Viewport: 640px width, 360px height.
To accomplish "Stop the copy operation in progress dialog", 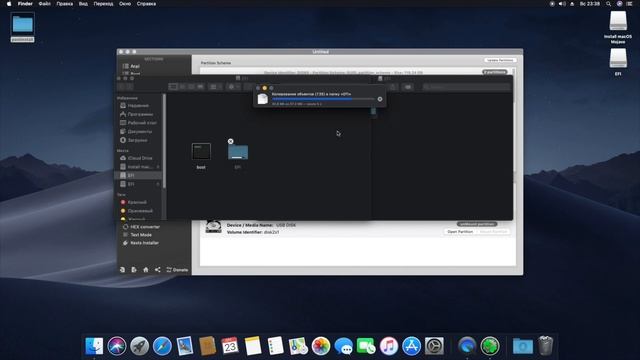I will pyautogui.click(x=380, y=99).
